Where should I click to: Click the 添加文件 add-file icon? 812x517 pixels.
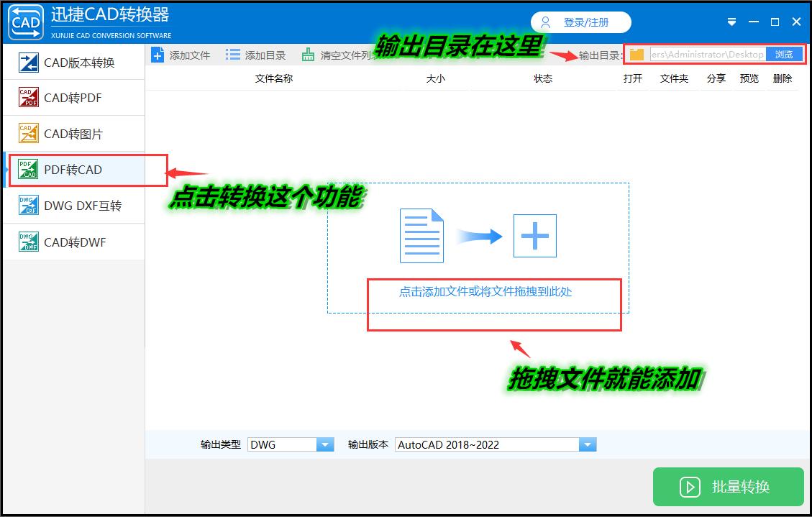tap(158, 53)
